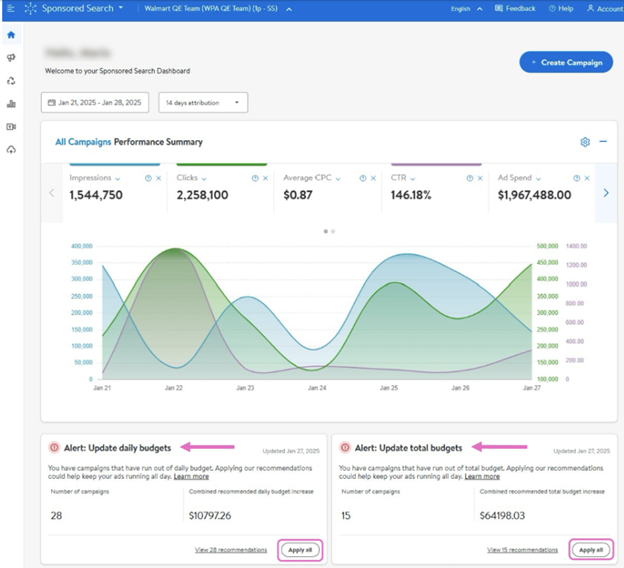Remove the Clicks metric card
Viewport: 624px width, 568px height.
[266, 178]
